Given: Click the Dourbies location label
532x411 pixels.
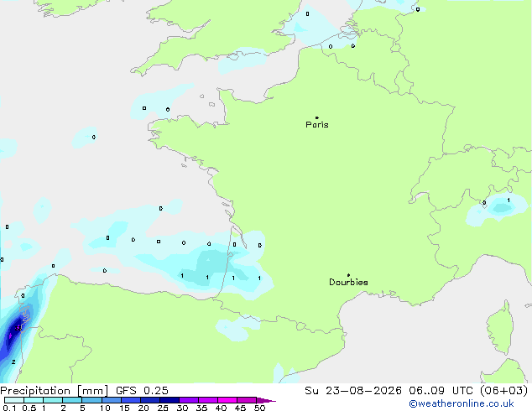Looking at the screenshot, I should tap(348, 282).
